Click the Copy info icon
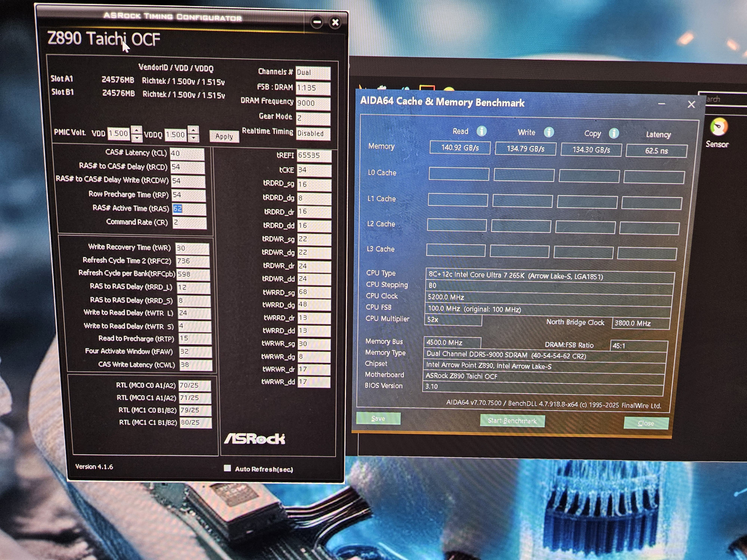 pyautogui.click(x=614, y=133)
